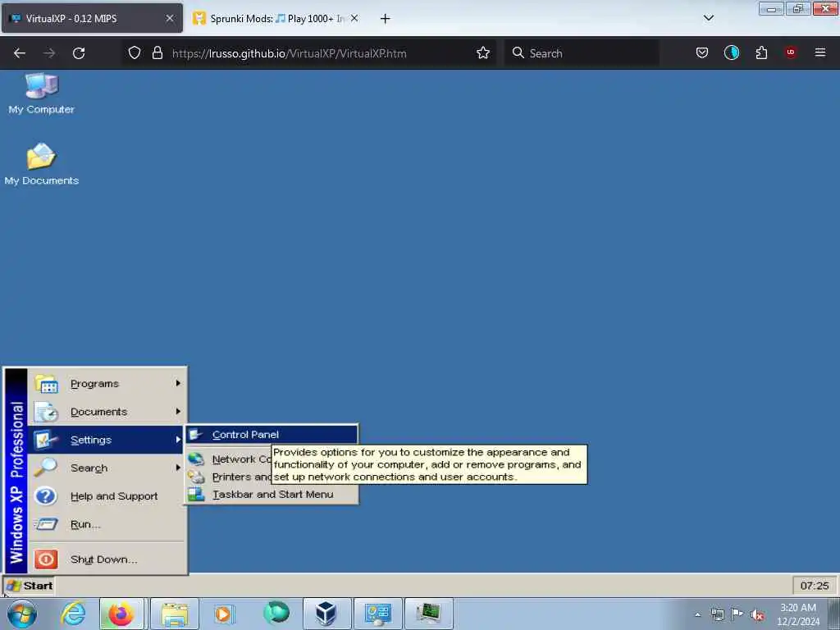Image resolution: width=840 pixels, height=630 pixels.
Task: Open the 3:20 AM date and time
Action: tap(798, 614)
